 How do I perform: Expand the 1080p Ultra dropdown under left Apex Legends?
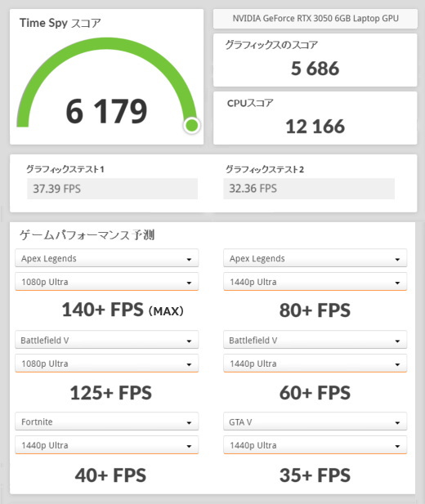coord(107,282)
